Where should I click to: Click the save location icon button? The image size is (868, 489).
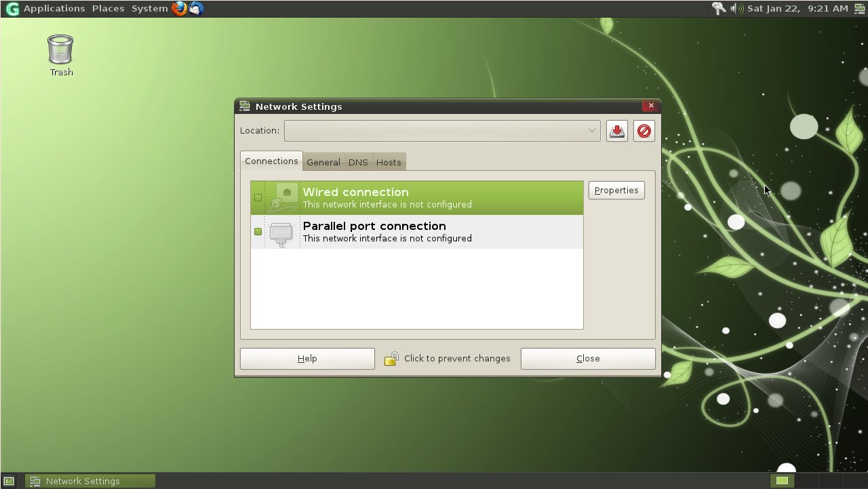pos(616,131)
